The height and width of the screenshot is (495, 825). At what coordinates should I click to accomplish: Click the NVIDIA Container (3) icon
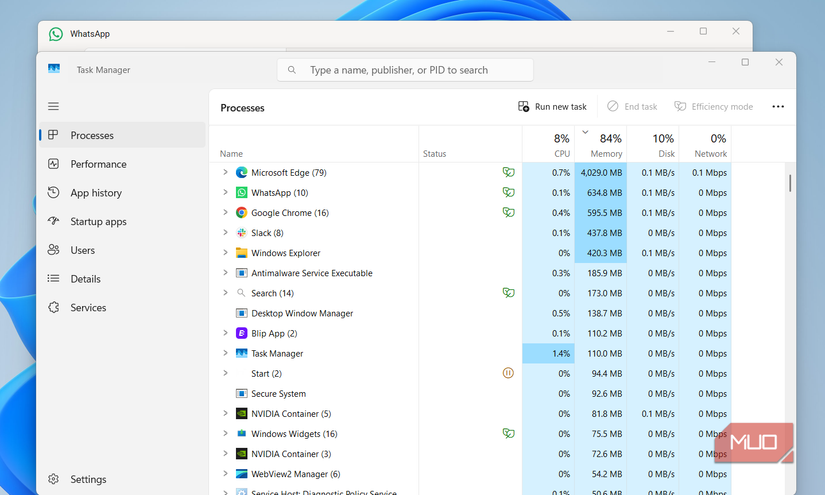tap(242, 453)
